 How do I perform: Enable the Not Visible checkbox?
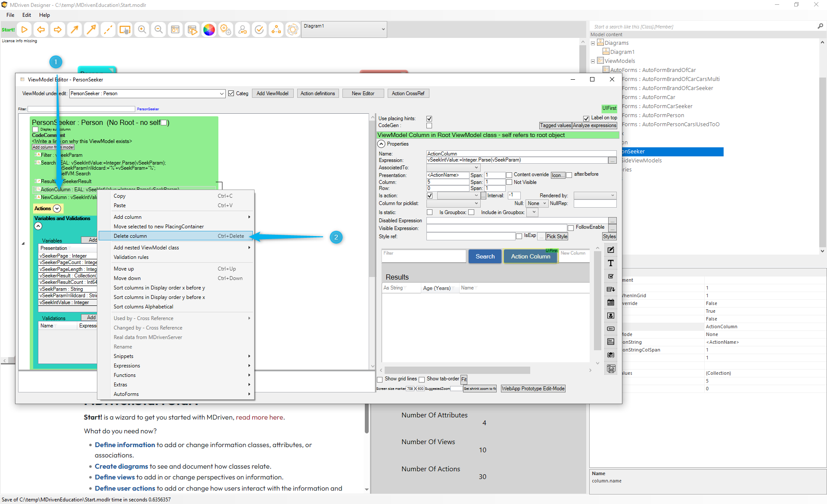click(509, 182)
